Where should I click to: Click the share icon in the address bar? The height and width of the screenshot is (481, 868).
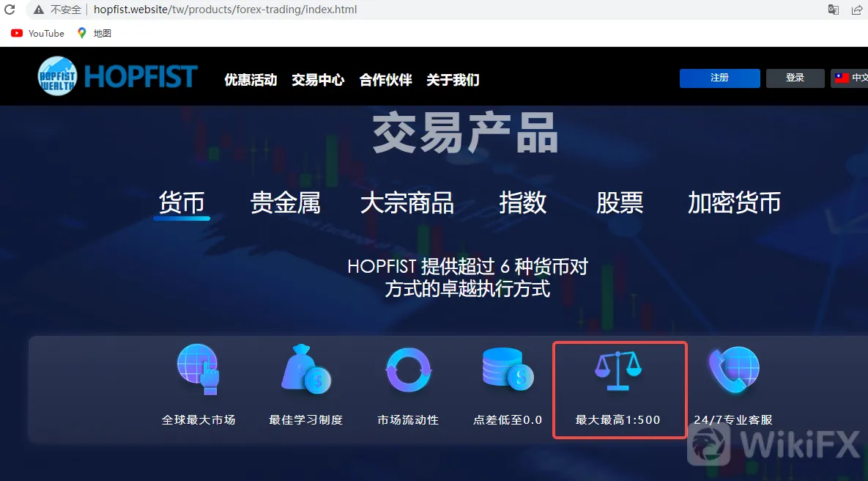pos(858,10)
